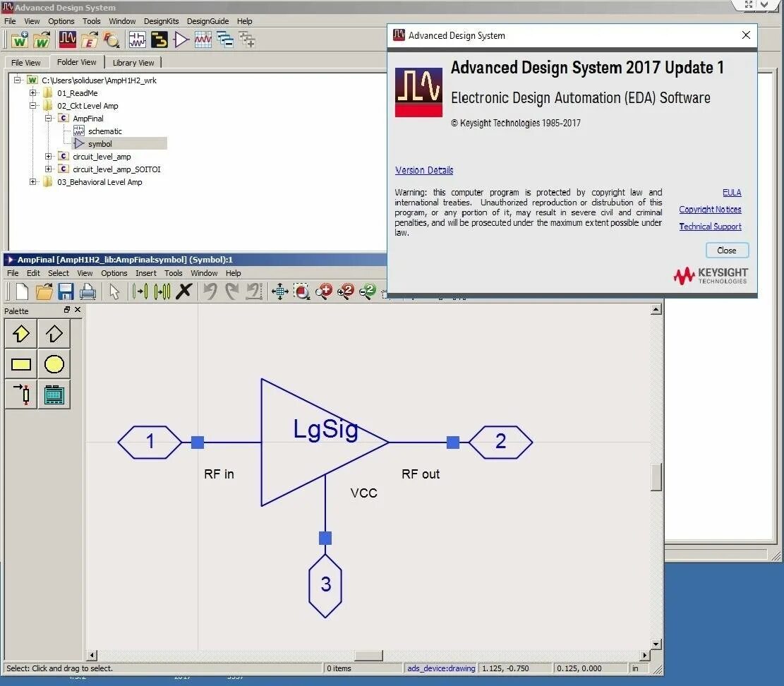Click the View All arrows icon
Screen dimensions: 784x686
point(279,291)
